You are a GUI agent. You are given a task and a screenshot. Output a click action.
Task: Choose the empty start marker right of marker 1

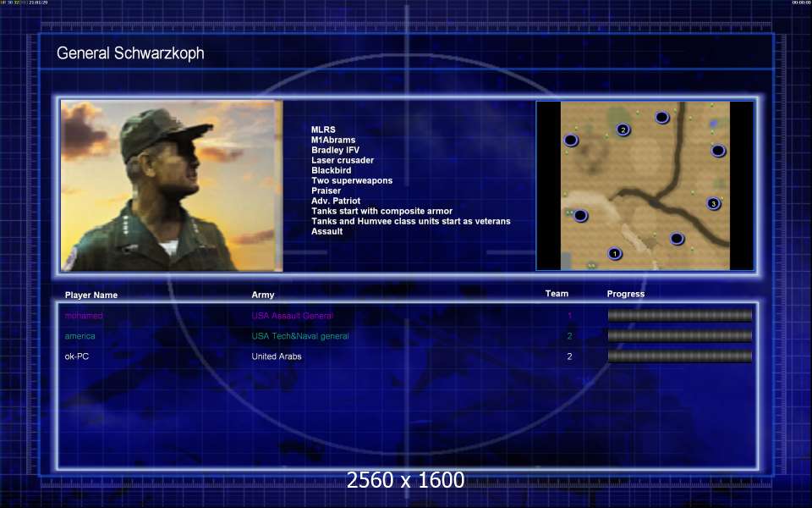click(x=677, y=239)
